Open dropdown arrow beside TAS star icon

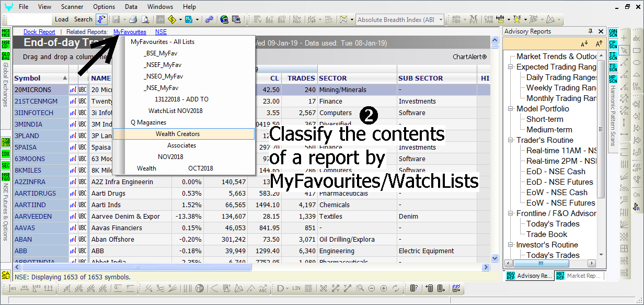[x=525, y=19]
